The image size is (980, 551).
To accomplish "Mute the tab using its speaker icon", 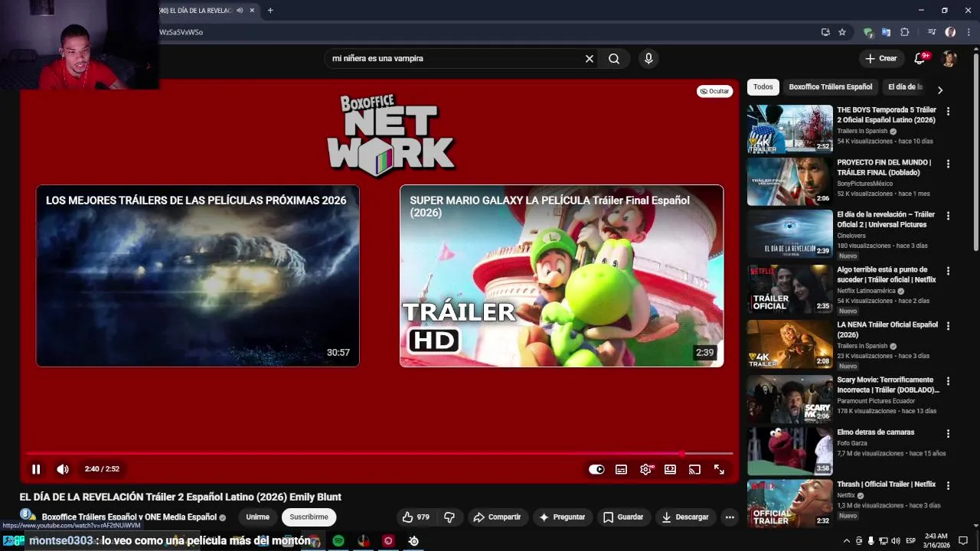I will (x=240, y=11).
